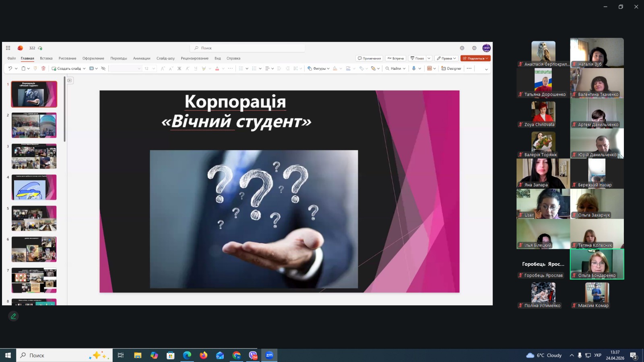Image resolution: width=644 pixels, height=362 pixels.
Task: Click the red trash delete icon
Action: [x=43, y=68]
